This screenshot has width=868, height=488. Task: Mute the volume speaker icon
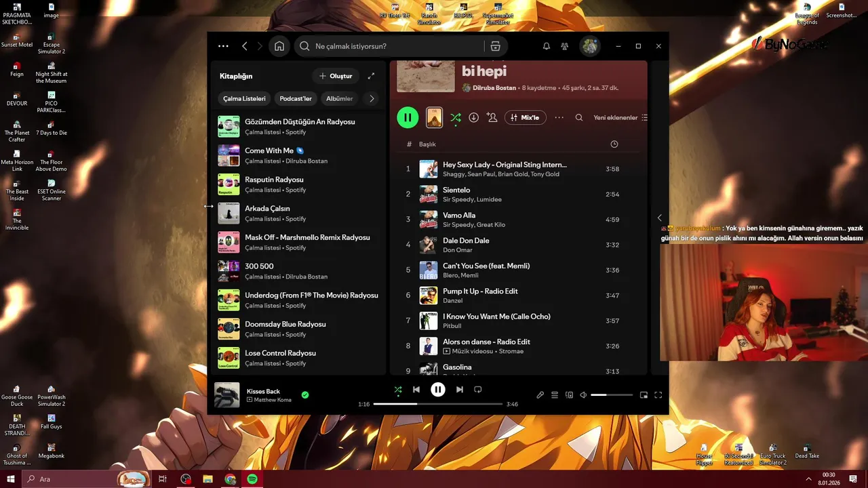583,395
